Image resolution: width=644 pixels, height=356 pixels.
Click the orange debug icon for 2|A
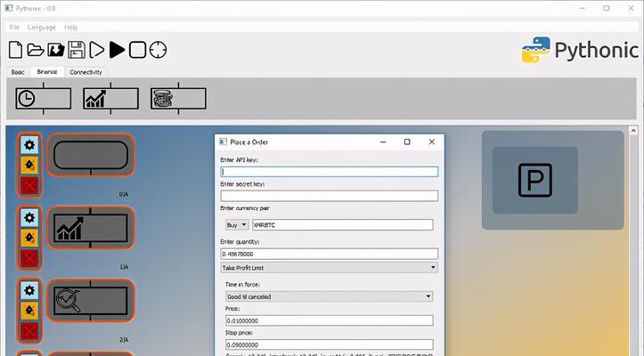(29, 311)
